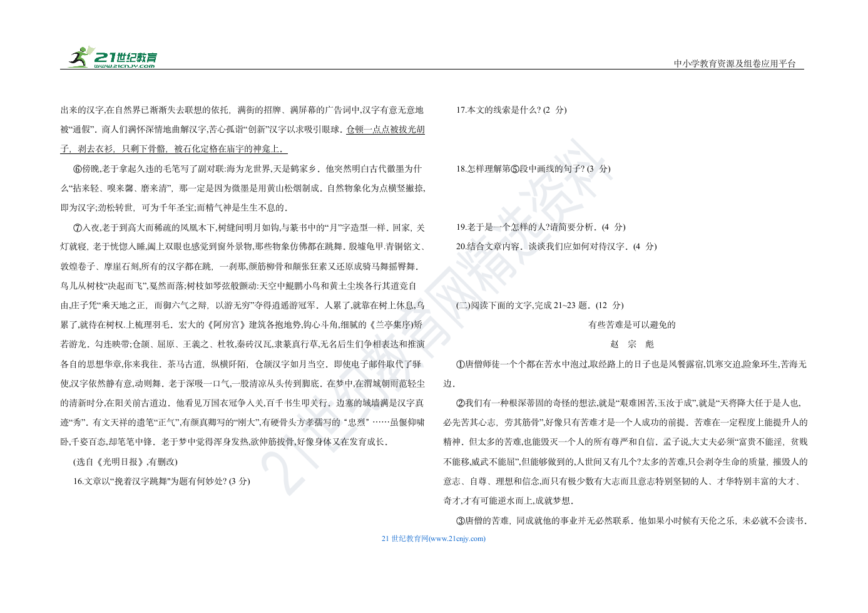Screen dimensions: 868x613
Task: Click the article title 有些苦难是可以避免的
Action: (x=632, y=325)
